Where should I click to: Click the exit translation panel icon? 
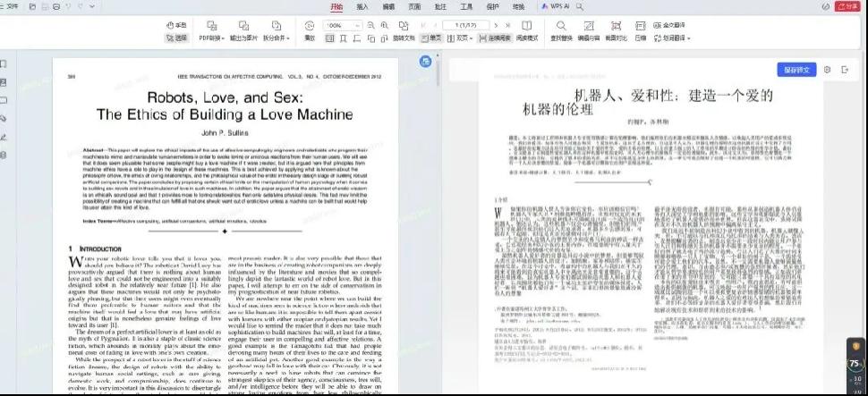coord(845,70)
